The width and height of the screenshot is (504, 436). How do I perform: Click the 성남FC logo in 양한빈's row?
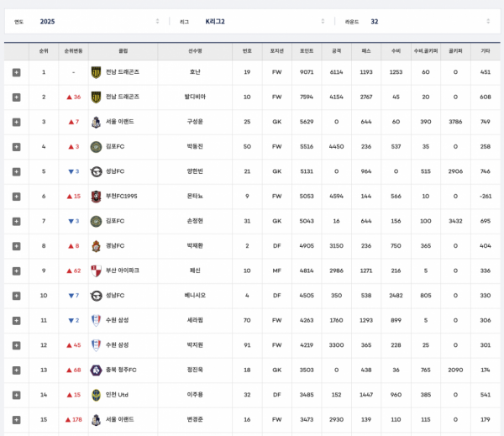96,171
